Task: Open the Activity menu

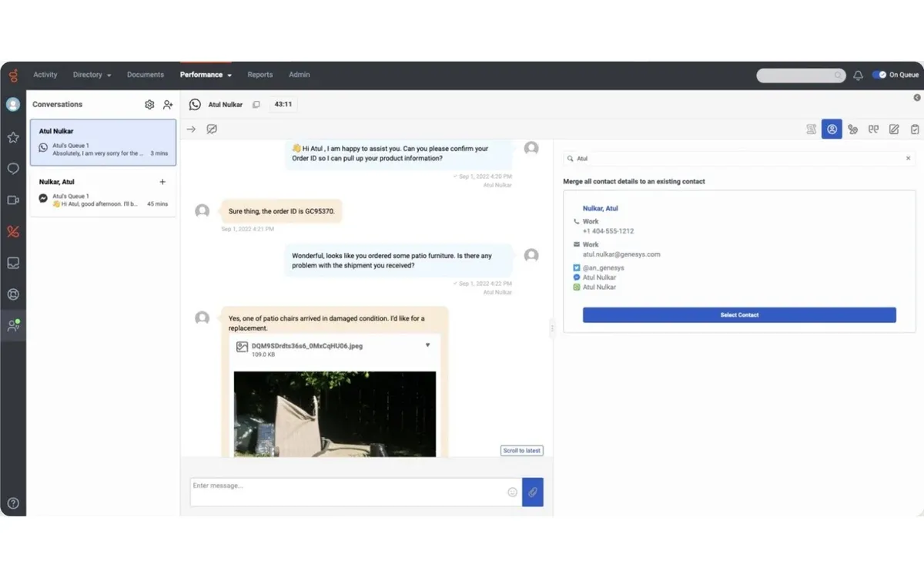Action: 45,75
